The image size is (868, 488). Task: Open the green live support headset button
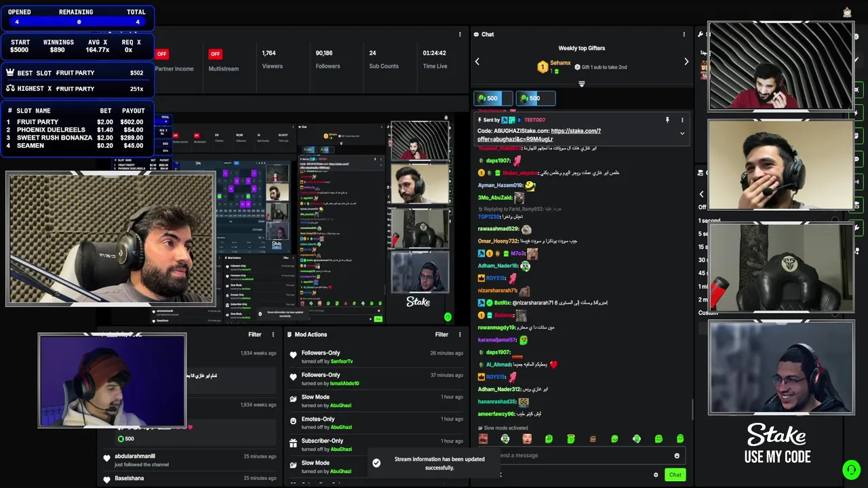tap(851, 469)
